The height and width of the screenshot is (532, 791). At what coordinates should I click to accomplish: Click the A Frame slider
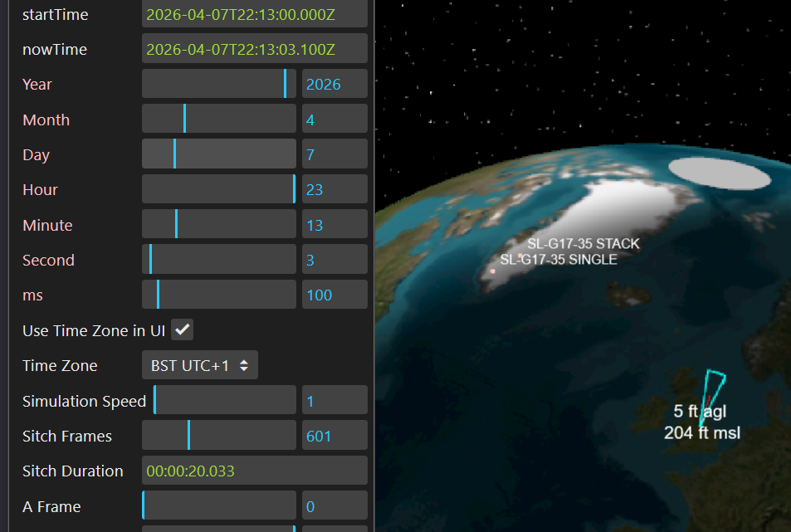219,506
